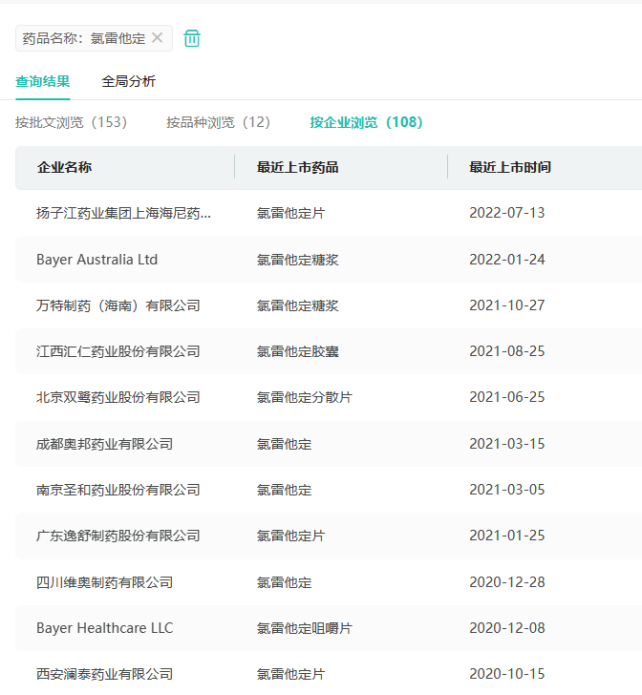Click Bayer Healthcare LLC company name
Viewport: 642px width, 695px height.
point(104,628)
